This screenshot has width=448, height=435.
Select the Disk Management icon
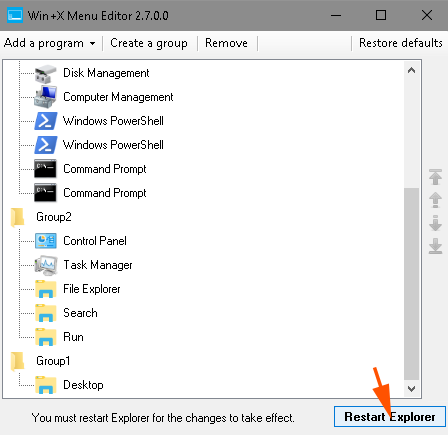coord(46,73)
